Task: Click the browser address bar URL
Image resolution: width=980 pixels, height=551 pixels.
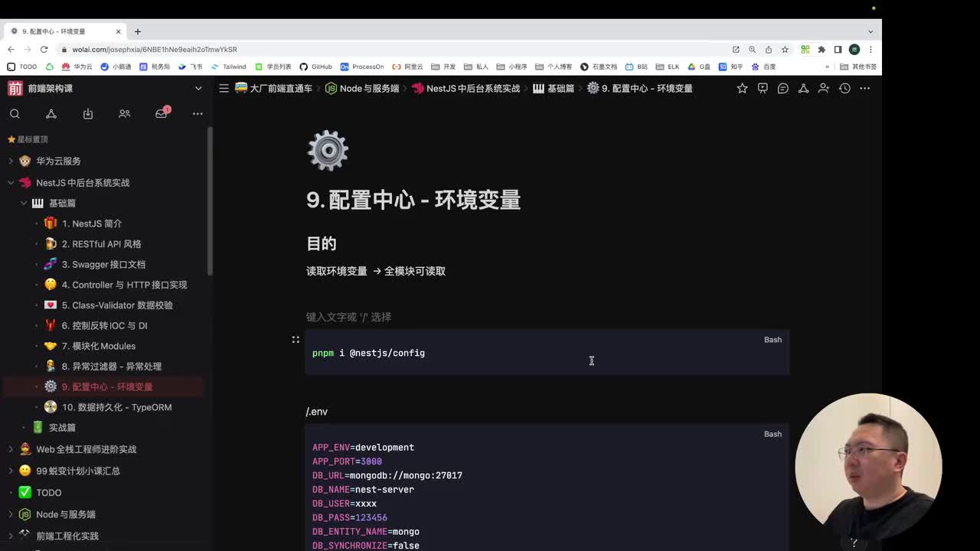Action: (x=155, y=49)
